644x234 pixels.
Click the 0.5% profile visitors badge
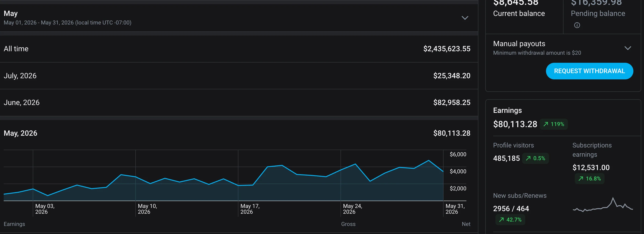point(536,158)
